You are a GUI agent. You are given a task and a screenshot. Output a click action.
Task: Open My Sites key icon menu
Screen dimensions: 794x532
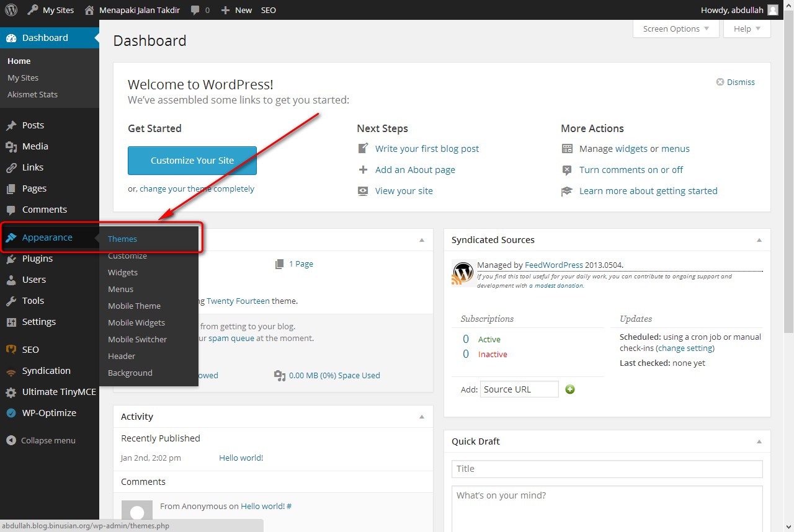(33, 10)
